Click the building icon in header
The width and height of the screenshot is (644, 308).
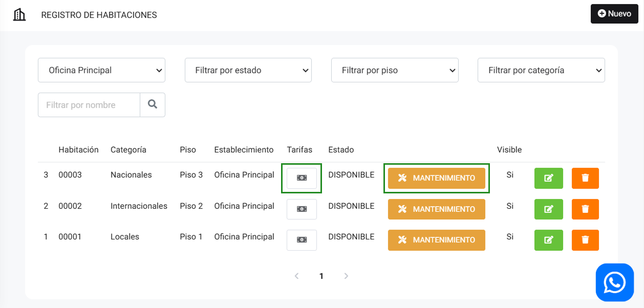pyautogui.click(x=19, y=15)
